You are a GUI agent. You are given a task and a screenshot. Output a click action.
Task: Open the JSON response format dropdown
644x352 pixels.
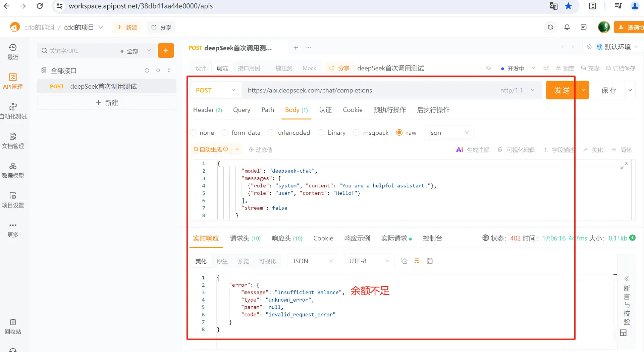tap(313, 261)
